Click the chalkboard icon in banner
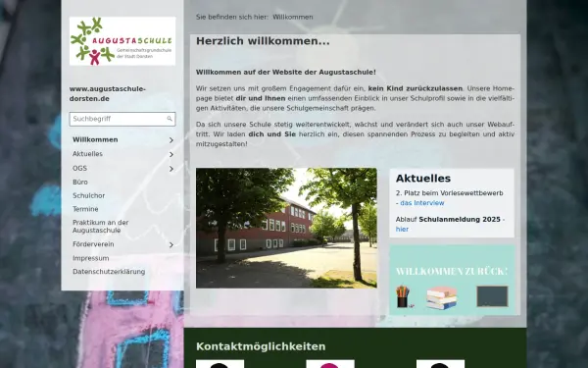 tap(492, 296)
